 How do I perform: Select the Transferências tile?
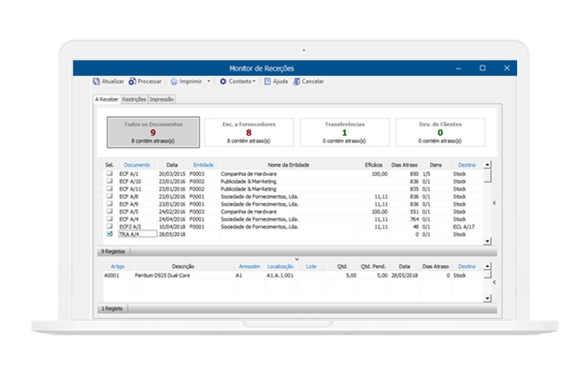coord(345,132)
